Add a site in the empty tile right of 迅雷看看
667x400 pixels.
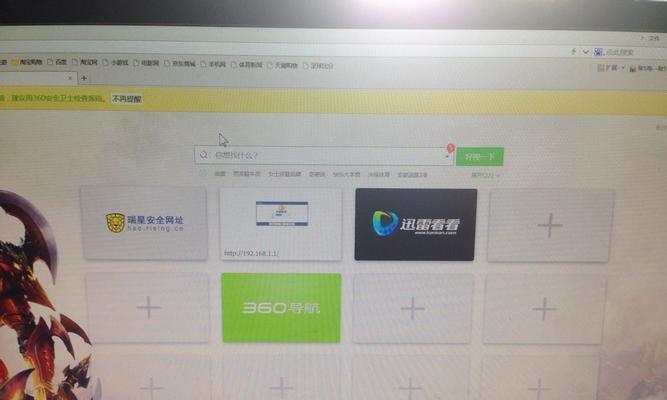550,225
